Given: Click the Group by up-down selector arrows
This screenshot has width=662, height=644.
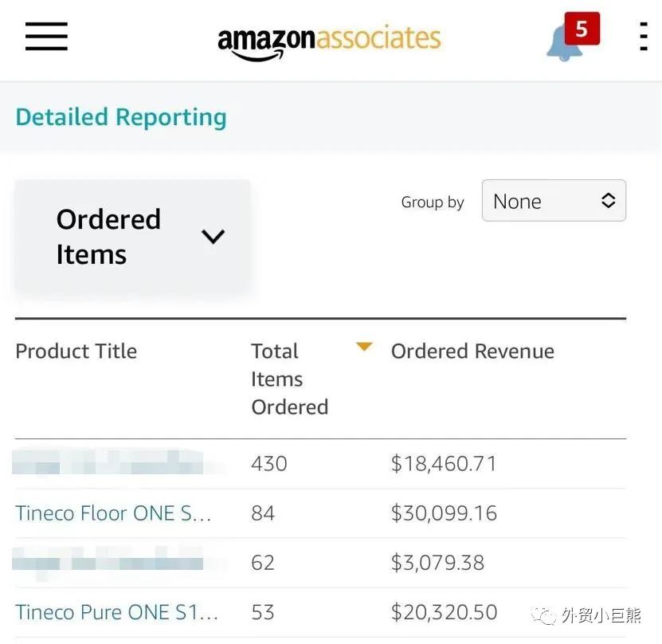Looking at the screenshot, I should [608, 201].
